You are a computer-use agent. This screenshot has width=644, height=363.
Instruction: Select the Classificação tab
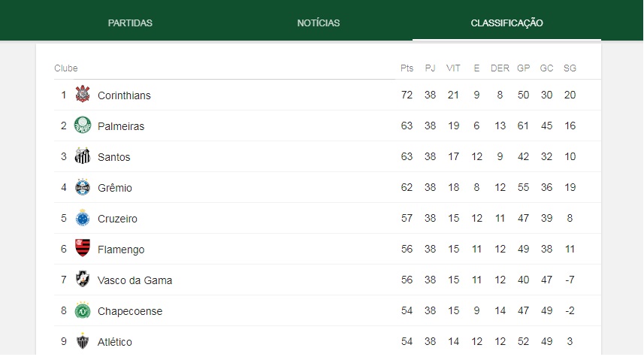point(506,23)
